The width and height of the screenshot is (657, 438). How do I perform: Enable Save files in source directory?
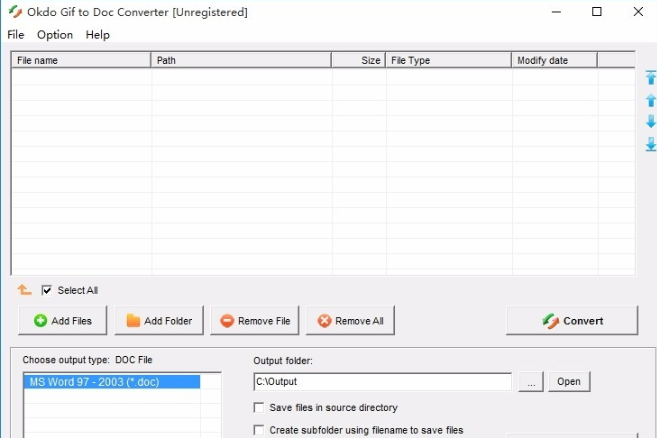259,407
